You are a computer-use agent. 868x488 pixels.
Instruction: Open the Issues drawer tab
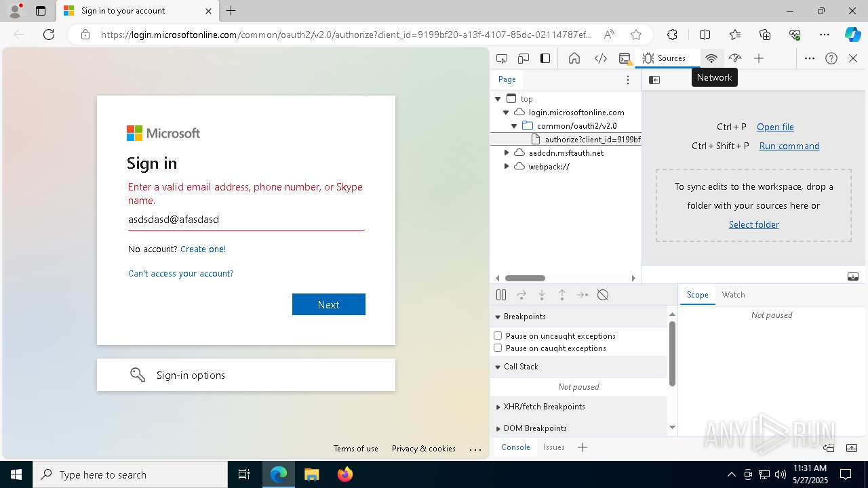[554, 447]
